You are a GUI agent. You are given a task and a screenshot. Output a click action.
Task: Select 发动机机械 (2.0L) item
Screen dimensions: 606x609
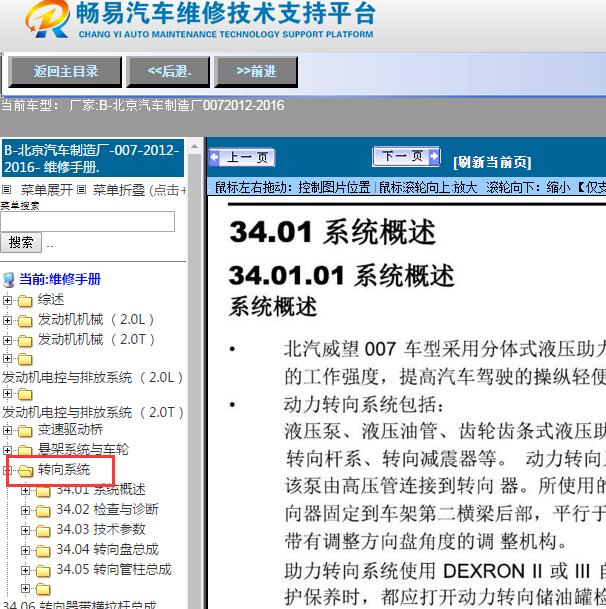click(96, 319)
